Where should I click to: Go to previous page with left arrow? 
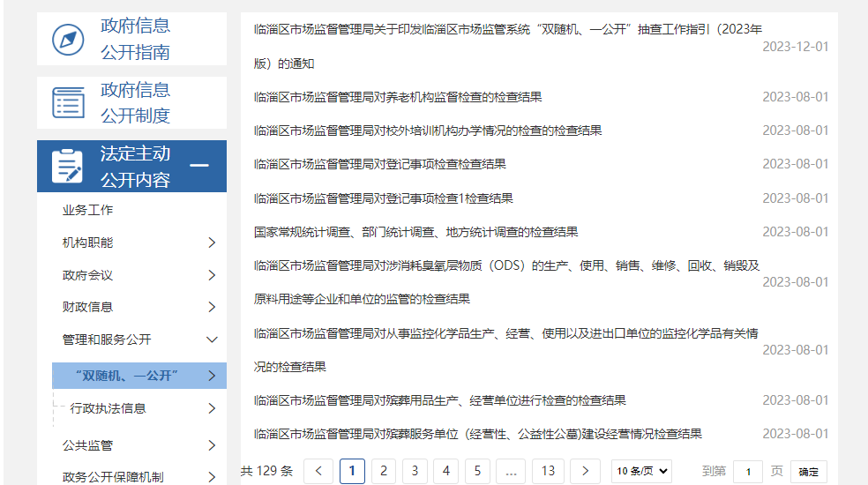(318, 471)
